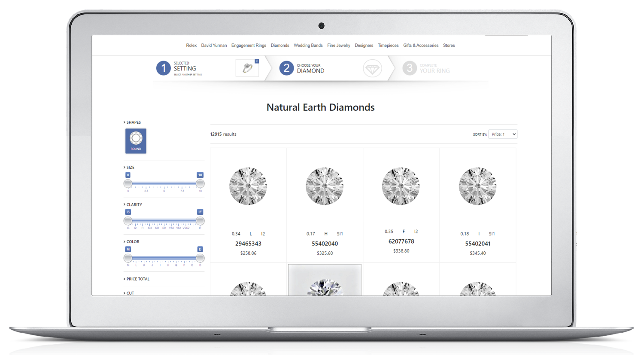Open the Rolex menu item

pos(191,46)
